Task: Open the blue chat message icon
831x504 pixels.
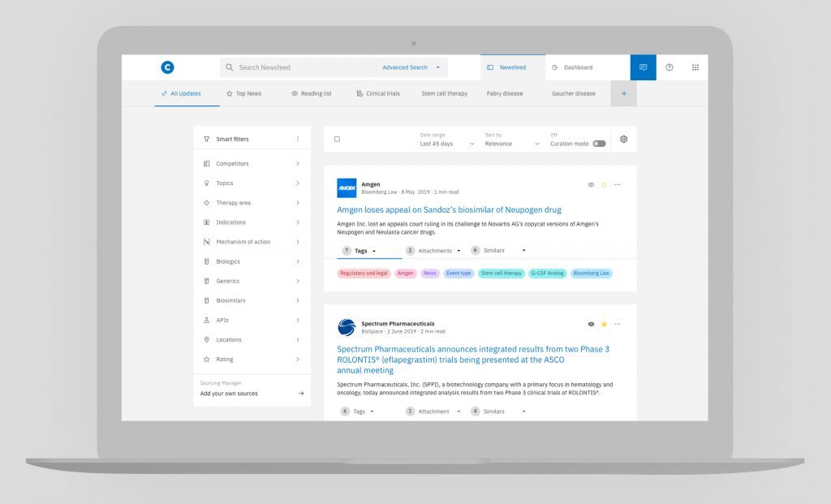Action: [x=643, y=67]
